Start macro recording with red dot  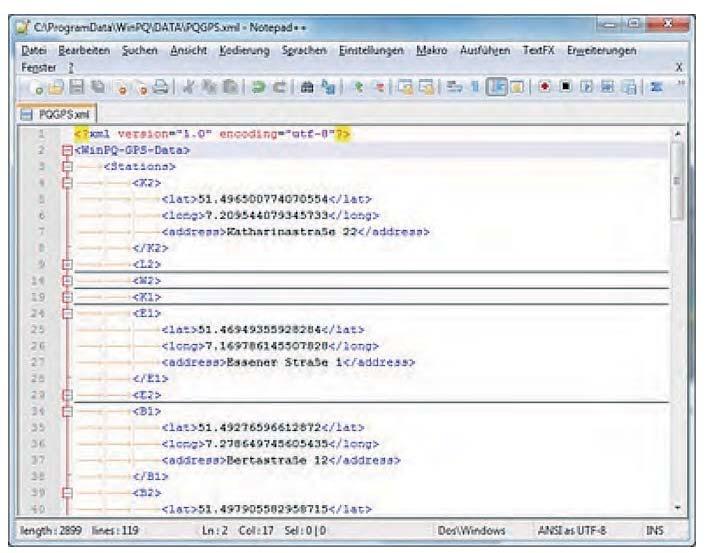point(544,87)
